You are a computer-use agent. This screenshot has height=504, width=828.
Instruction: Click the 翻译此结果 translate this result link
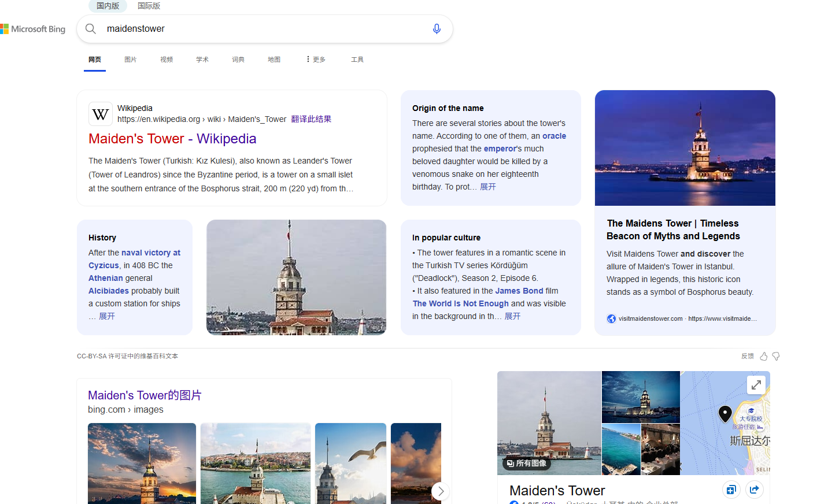[311, 119]
